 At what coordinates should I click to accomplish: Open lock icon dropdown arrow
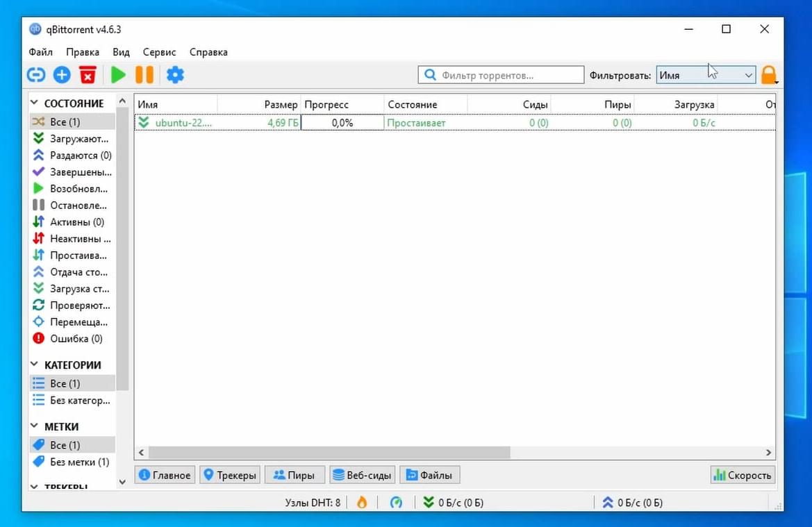click(x=777, y=82)
